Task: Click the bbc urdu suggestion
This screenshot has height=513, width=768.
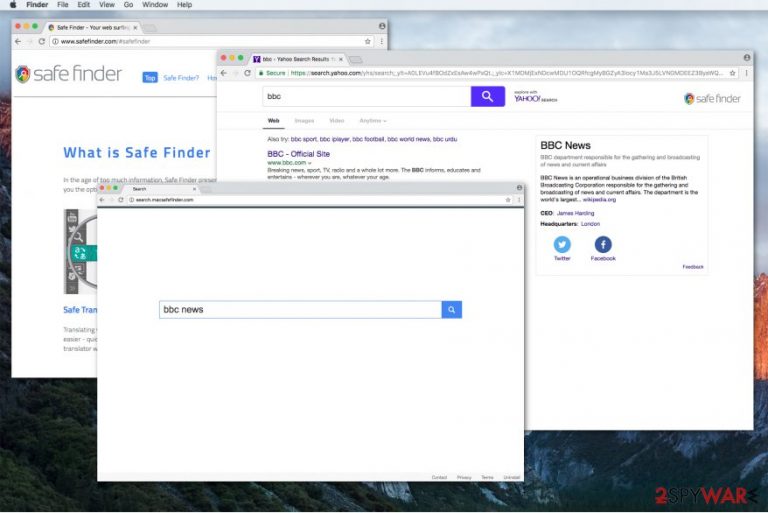Action: tap(445, 139)
